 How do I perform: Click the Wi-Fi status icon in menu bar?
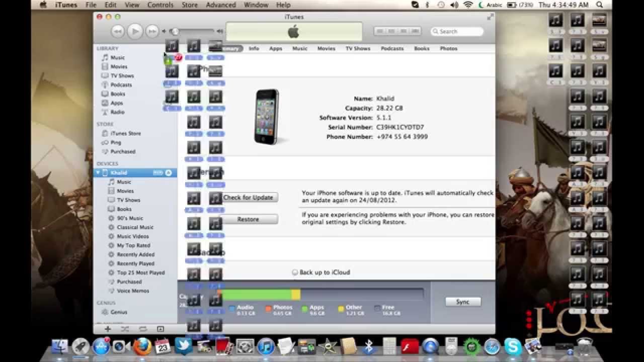click(x=468, y=5)
